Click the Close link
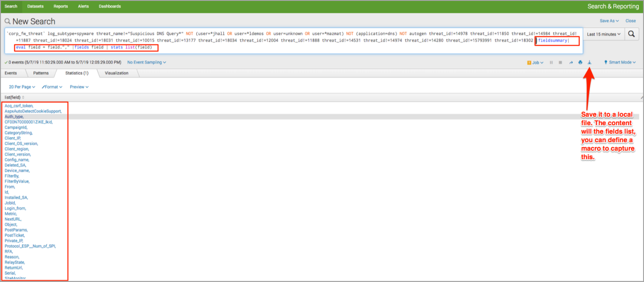 (631, 21)
